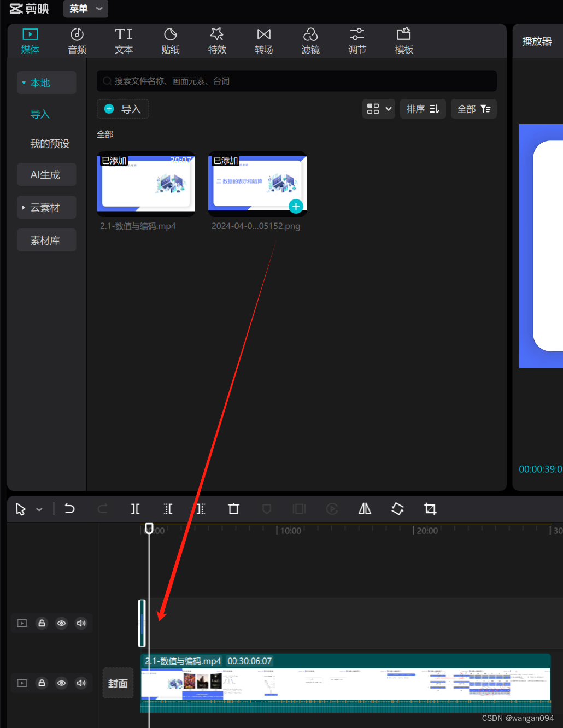Click the 导入 import button with plus icon
The height and width of the screenshot is (728, 563).
coord(123,109)
